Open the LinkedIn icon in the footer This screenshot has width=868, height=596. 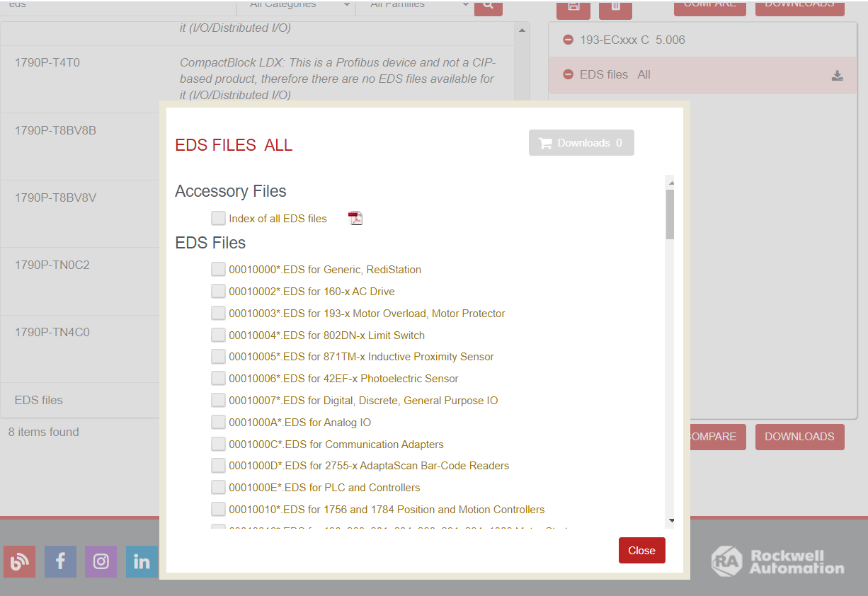point(142,561)
